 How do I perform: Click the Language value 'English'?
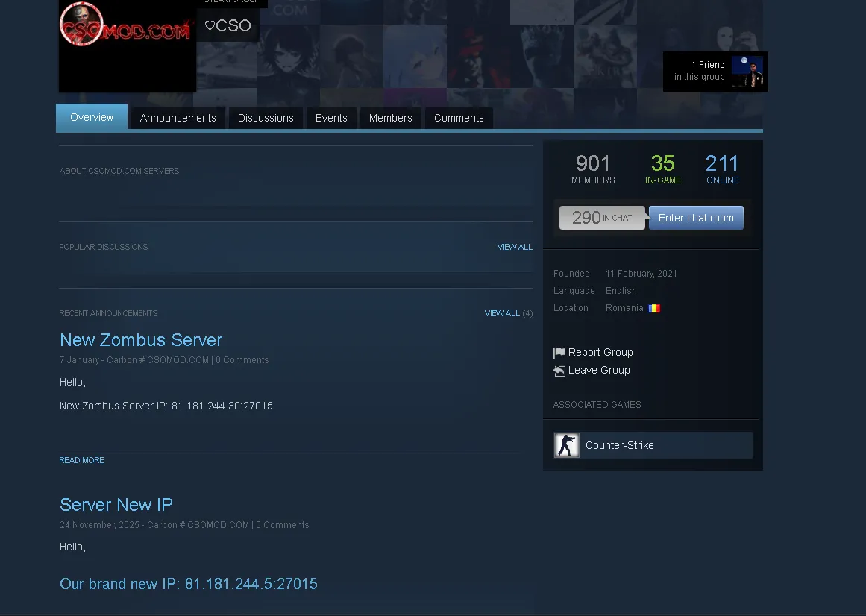click(x=621, y=291)
